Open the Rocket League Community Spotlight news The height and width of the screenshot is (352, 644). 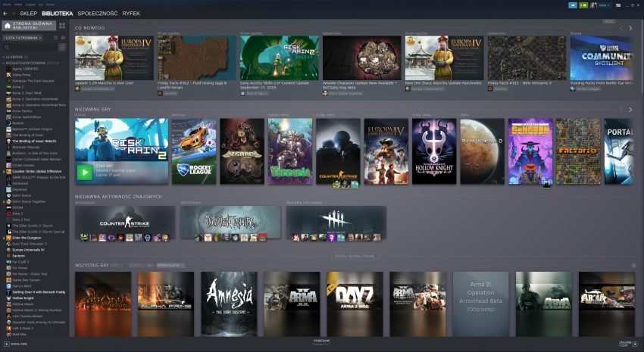coord(602,58)
